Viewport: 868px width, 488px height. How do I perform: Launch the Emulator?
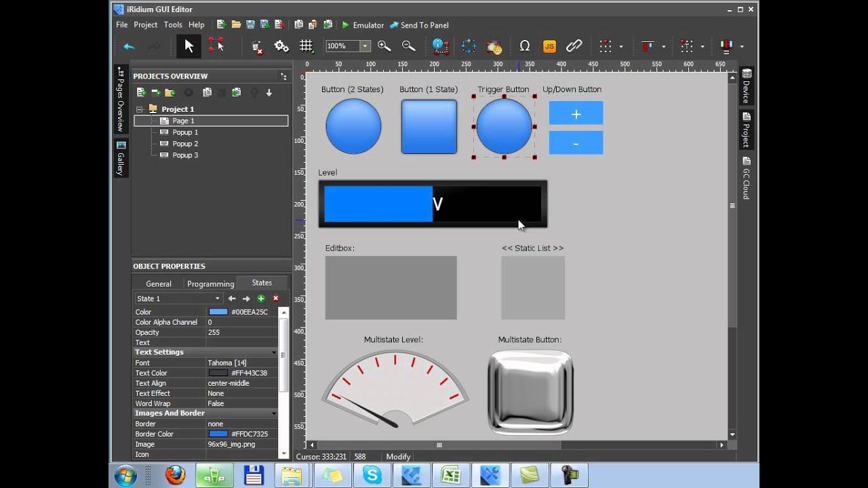point(363,25)
